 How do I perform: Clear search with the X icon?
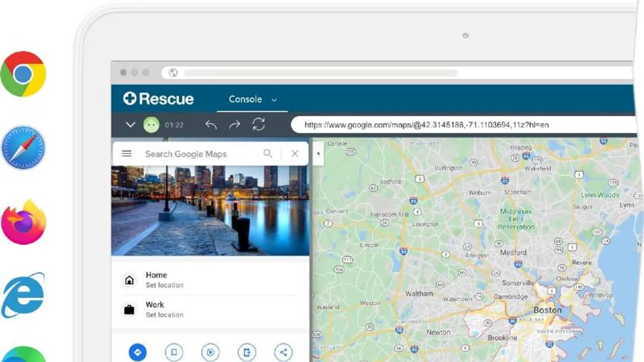(295, 154)
